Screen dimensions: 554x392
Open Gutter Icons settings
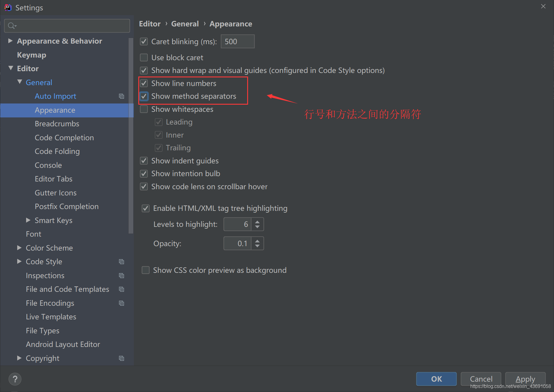click(56, 193)
